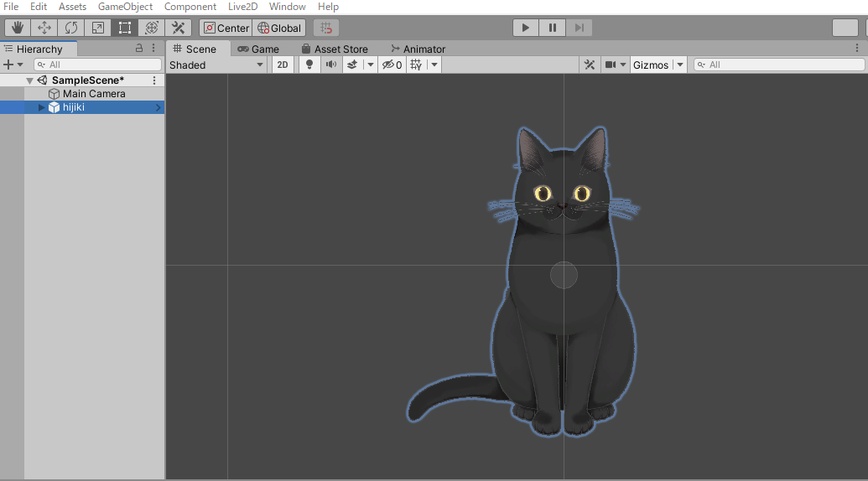This screenshot has width=868, height=481.
Task: Open the Help menu
Action: click(x=328, y=7)
